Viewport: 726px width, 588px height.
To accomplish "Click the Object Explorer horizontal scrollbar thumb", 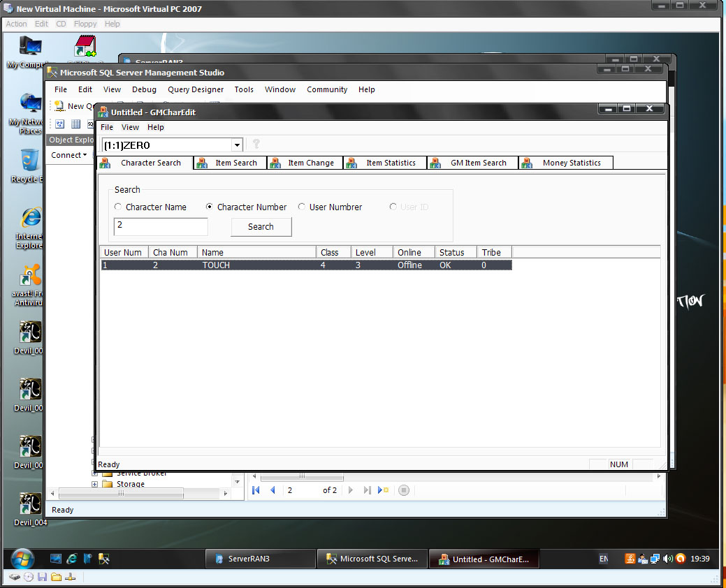I will point(121,493).
